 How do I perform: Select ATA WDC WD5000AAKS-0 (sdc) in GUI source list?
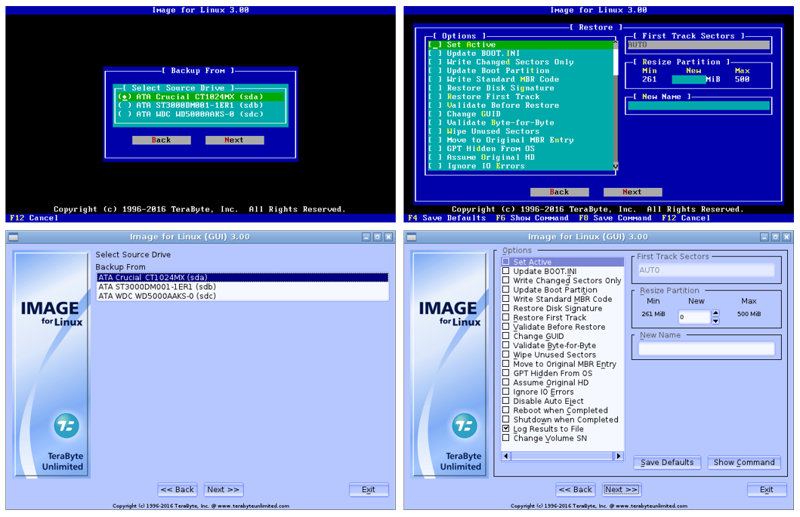pyautogui.click(x=242, y=296)
